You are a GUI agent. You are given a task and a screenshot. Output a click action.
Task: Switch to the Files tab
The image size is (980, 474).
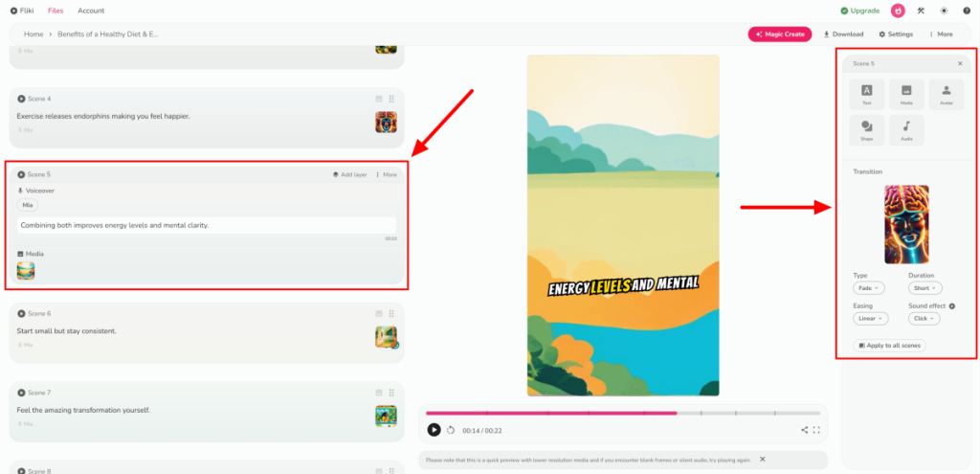click(56, 11)
